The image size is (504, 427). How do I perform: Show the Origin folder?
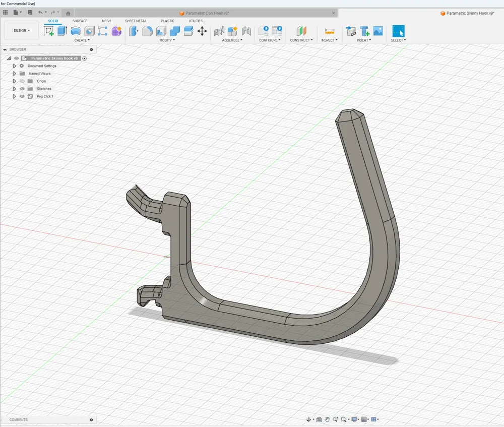22,81
